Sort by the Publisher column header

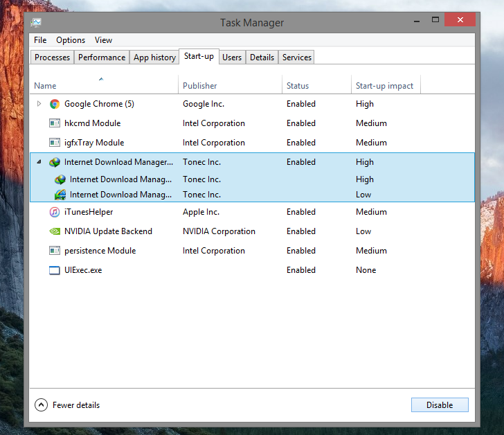point(230,85)
